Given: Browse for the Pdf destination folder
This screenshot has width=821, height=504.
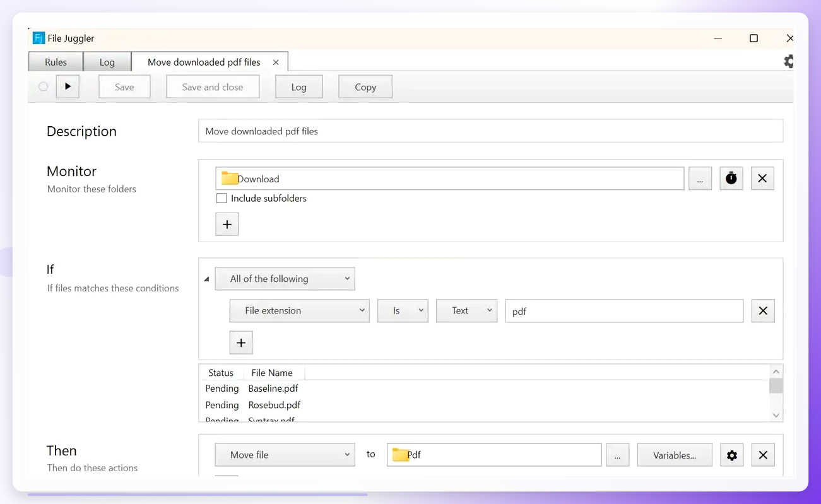Looking at the screenshot, I should click(618, 455).
